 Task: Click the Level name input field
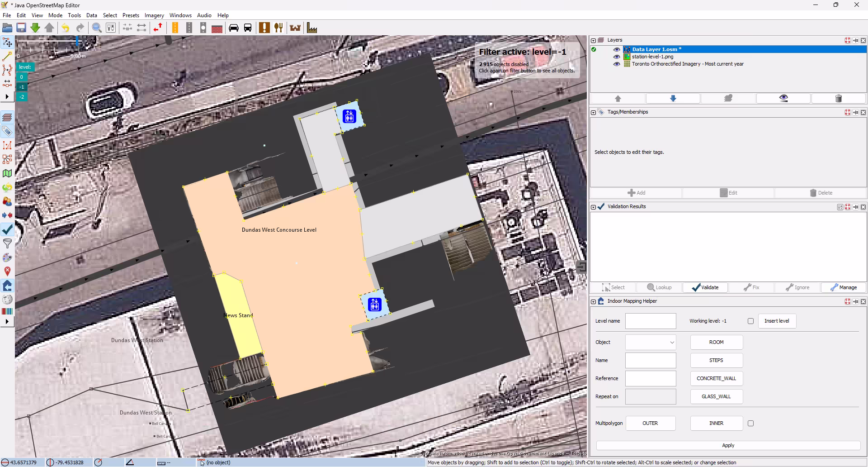pos(650,321)
